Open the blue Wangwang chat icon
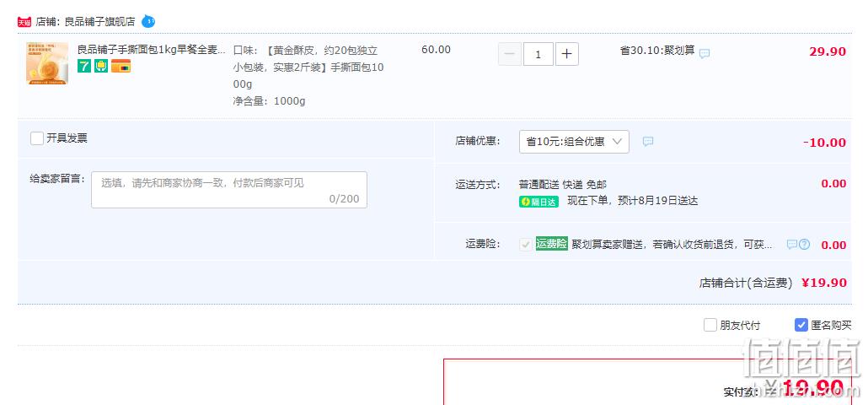This screenshot has width=868, height=405. 147,22
